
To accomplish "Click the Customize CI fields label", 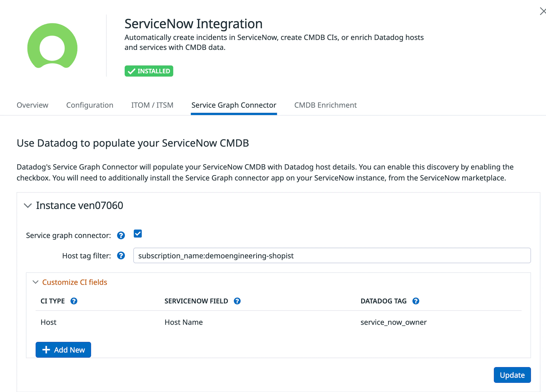I will point(75,282).
